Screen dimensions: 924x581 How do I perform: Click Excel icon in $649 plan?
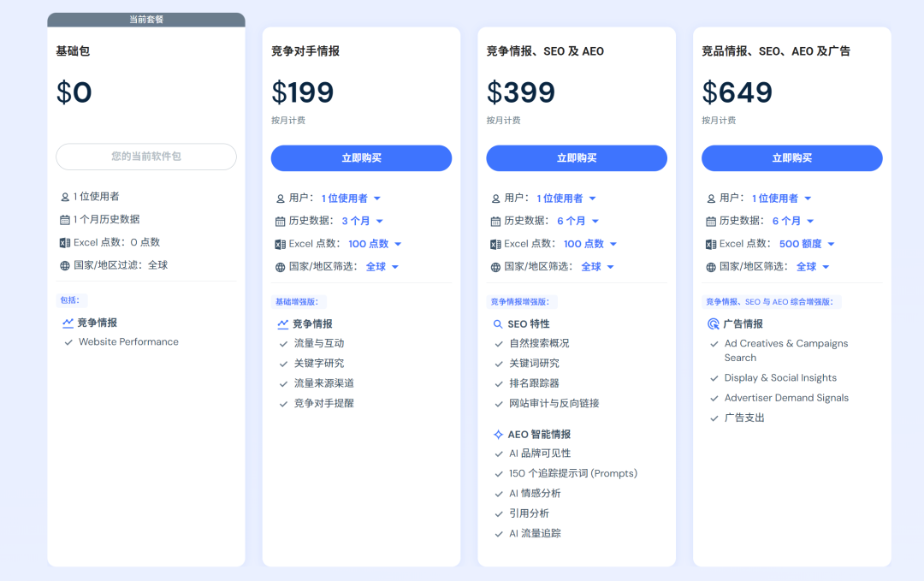click(711, 245)
